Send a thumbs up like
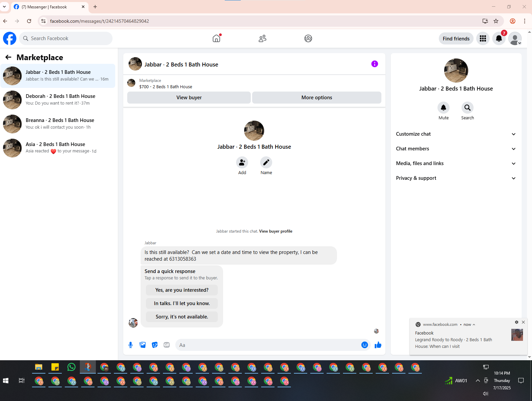The image size is (532, 401). pyautogui.click(x=378, y=345)
